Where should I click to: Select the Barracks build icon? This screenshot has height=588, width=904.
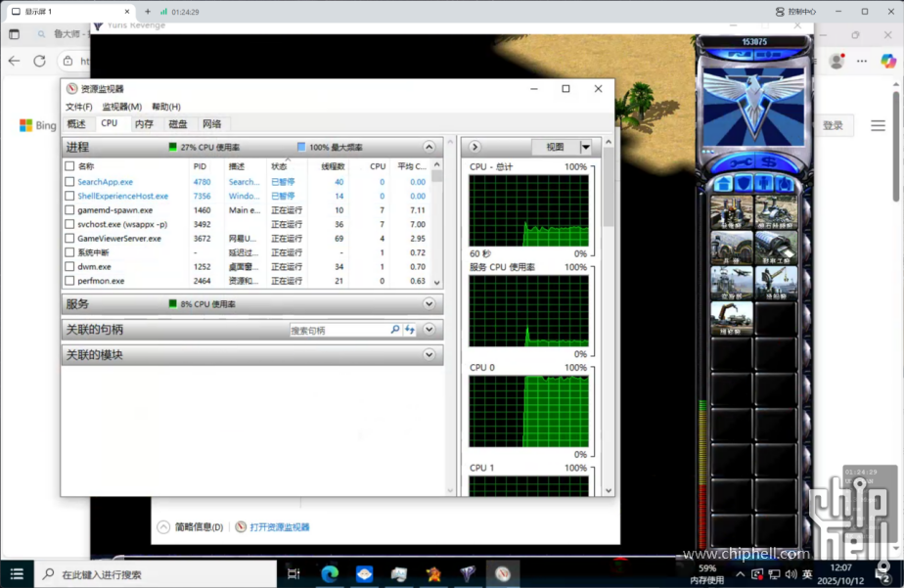(x=731, y=248)
